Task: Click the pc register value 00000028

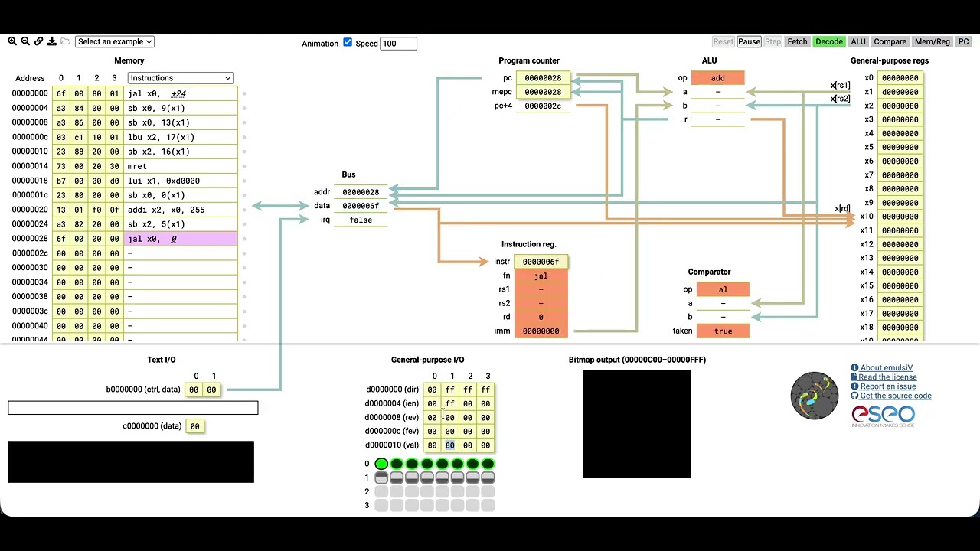Action: point(543,78)
